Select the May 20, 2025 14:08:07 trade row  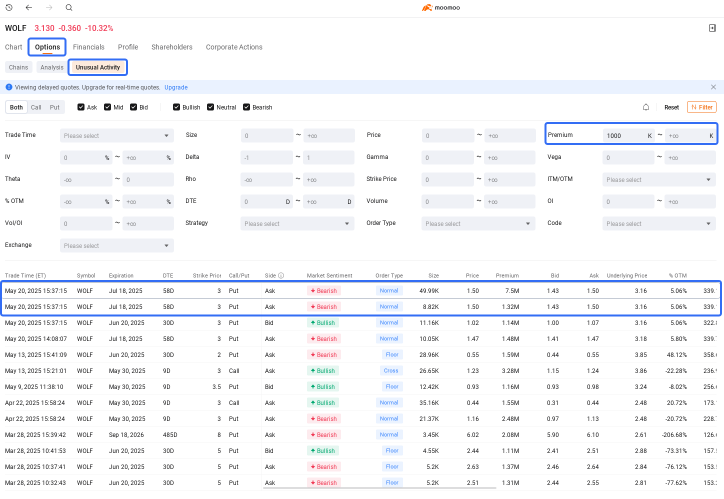coord(360,339)
